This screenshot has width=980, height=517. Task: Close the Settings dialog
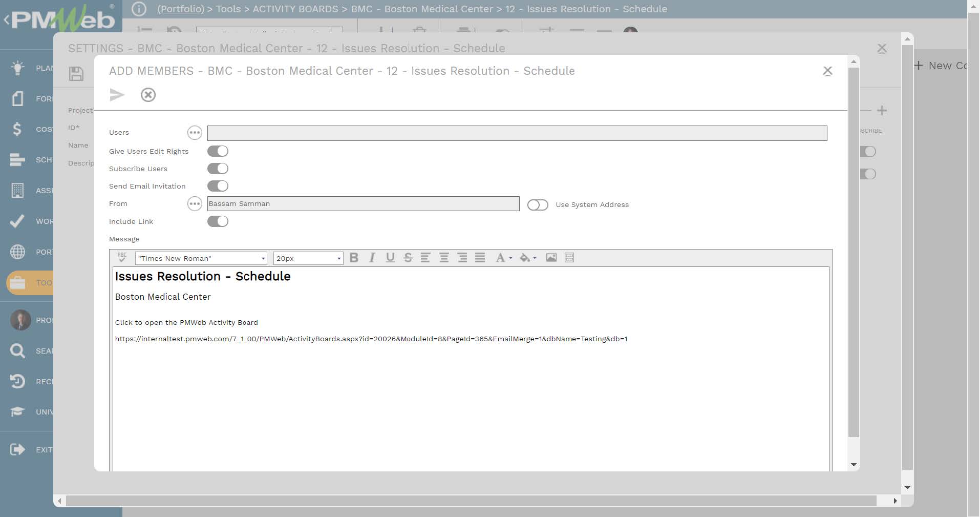[x=882, y=49]
